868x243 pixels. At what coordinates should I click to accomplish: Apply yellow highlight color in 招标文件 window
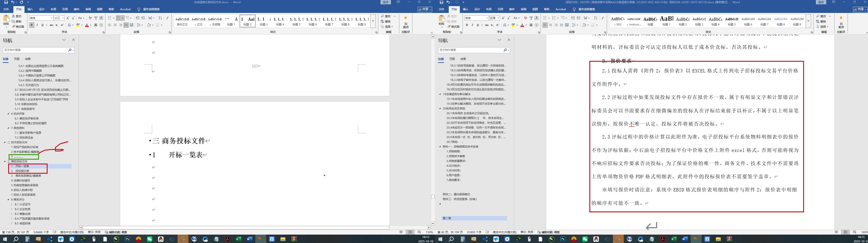pyautogui.click(x=514, y=25)
